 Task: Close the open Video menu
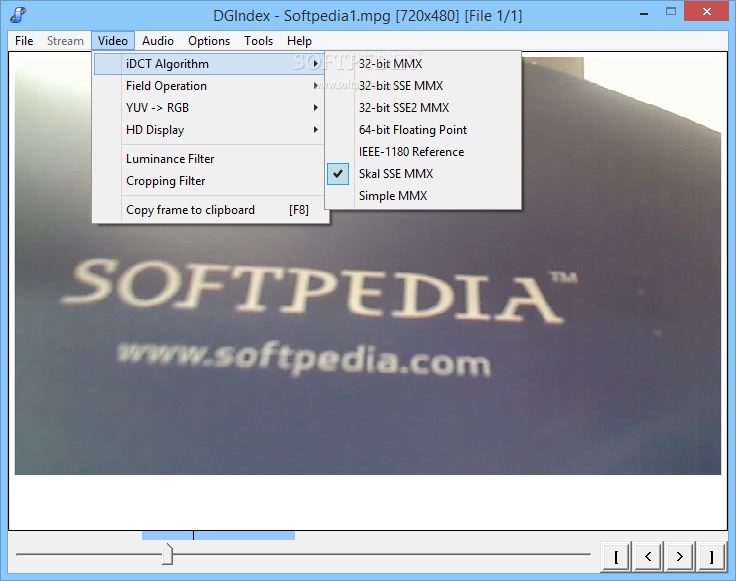tap(113, 41)
